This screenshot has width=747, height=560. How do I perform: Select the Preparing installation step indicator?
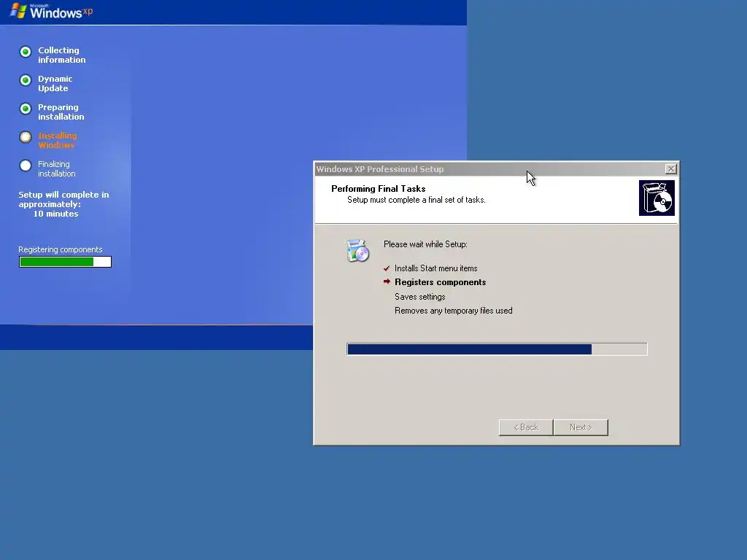26,109
